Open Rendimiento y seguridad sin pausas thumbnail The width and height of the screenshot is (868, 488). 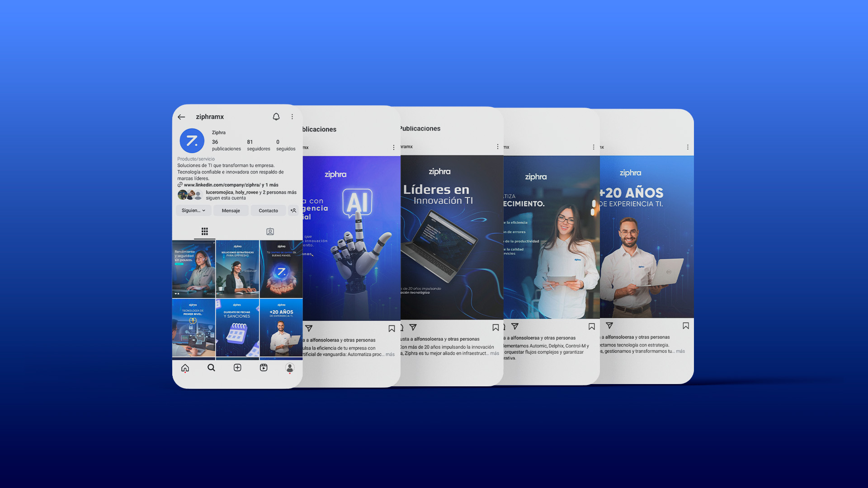tap(193, 269)
